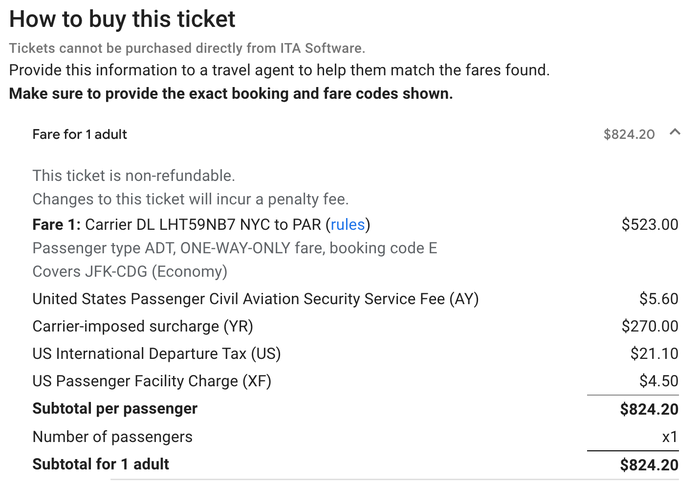Click the $523.00 base fare amount
The width and height of the screenshot is (700, 487).
tap(650, 224)
